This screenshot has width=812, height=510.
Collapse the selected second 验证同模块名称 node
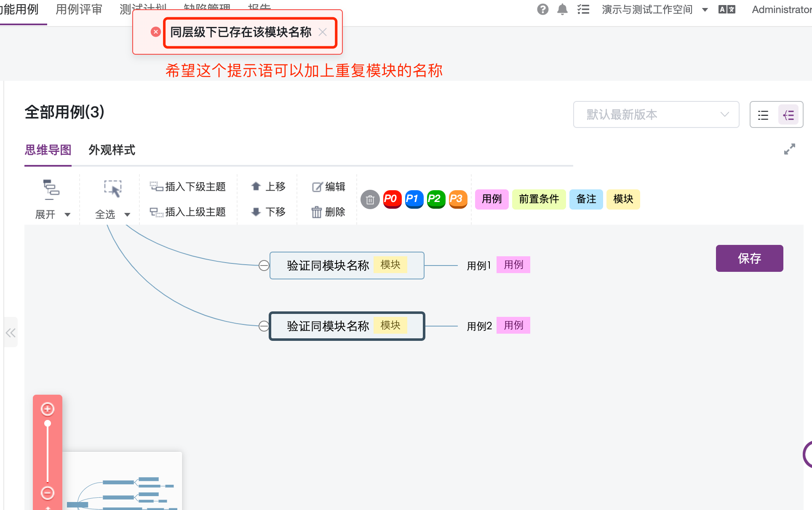(x=264, y=326)
